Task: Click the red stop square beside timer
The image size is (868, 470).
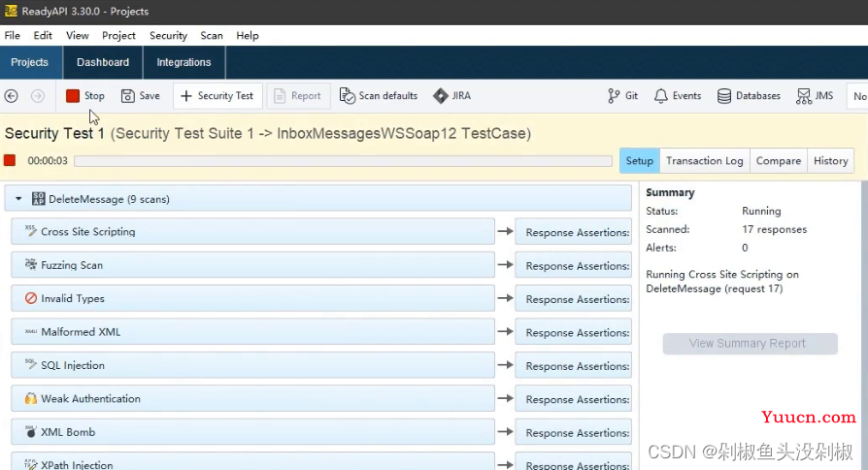Action: pyautogui.click(x=10, y=160)
